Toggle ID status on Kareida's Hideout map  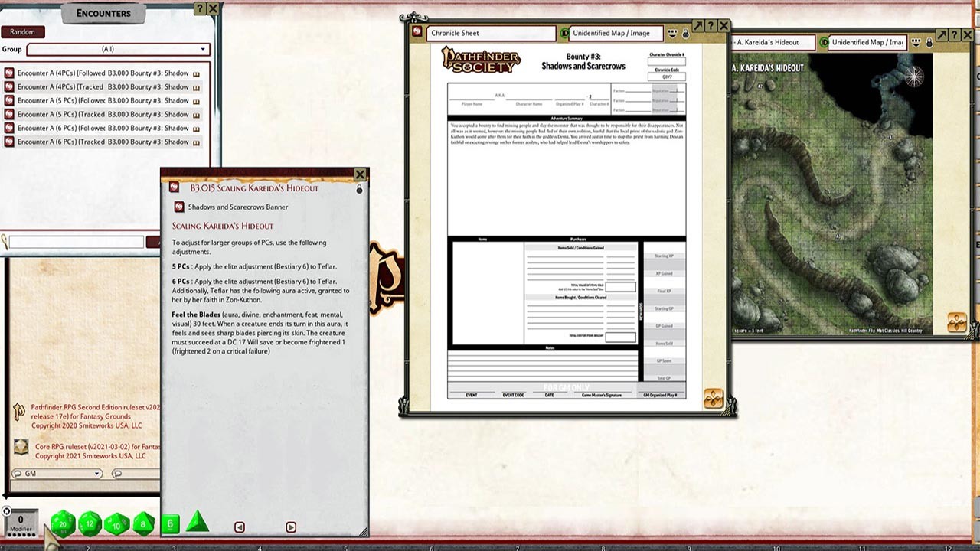tap(824, 42)
